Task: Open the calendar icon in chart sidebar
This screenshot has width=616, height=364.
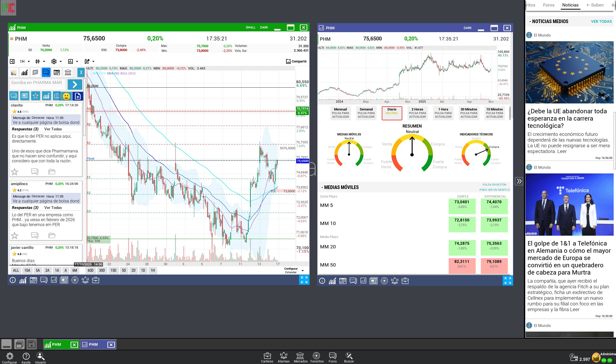Action: 57,73
